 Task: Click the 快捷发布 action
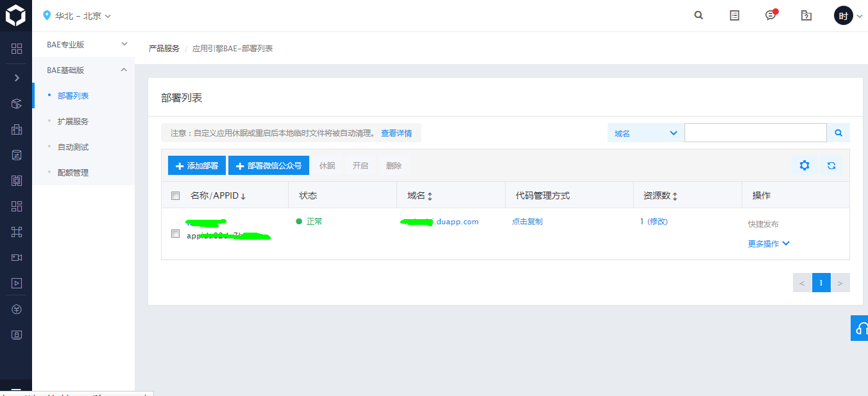(763, 224)
